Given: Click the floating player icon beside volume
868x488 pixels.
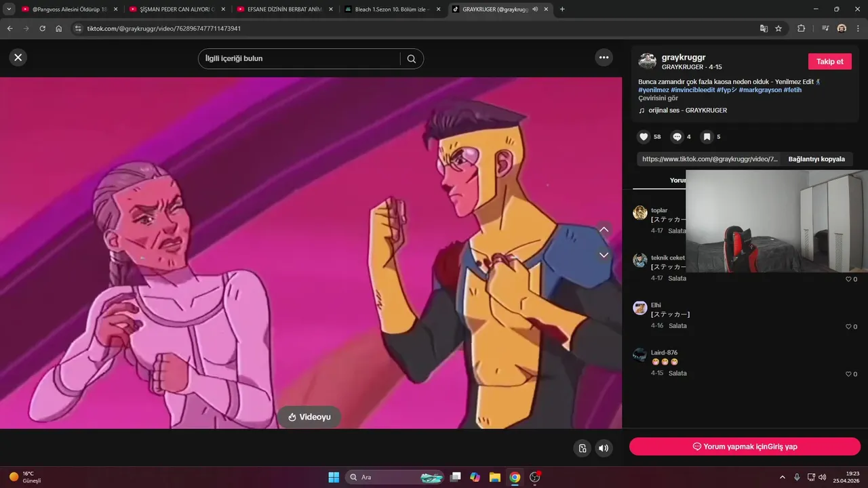Looking at the screenshot, I should point(582,448).
